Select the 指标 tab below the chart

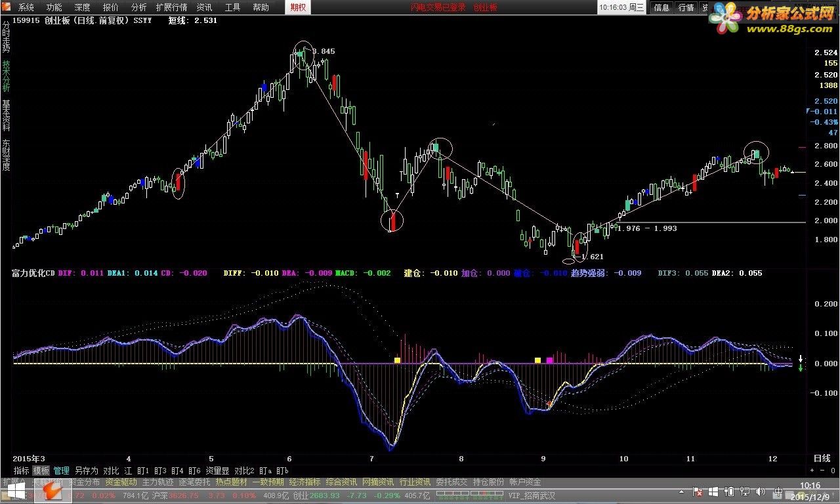pyautogui.click(x=22, y=471)
